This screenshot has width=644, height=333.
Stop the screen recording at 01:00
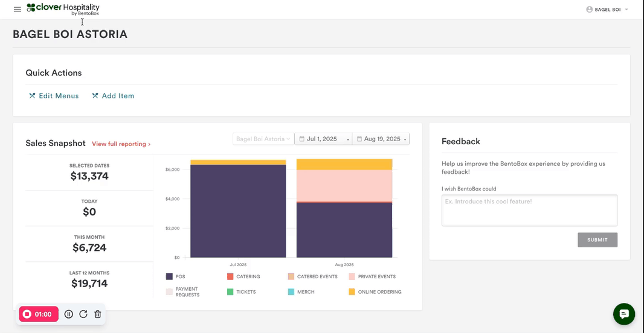[x=39, y=314]
